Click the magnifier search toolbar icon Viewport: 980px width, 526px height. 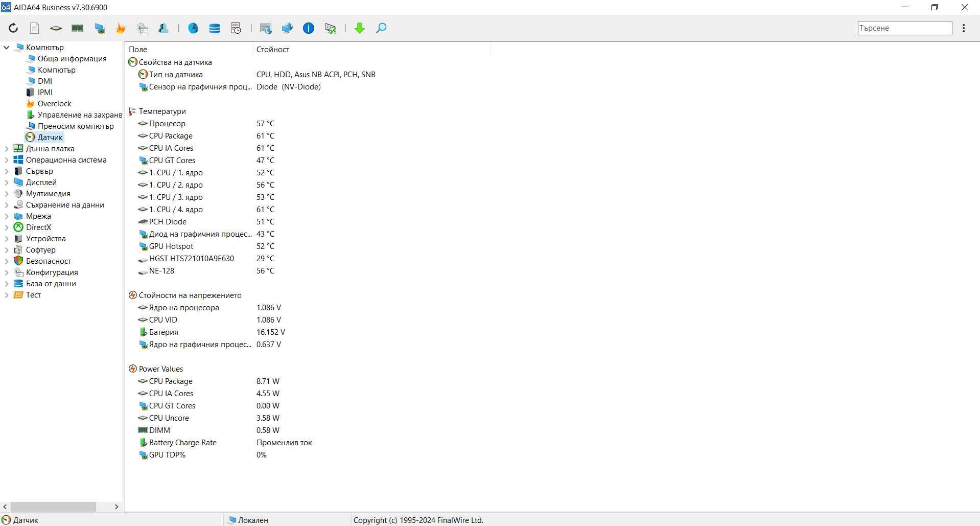[x=381, y=28]
